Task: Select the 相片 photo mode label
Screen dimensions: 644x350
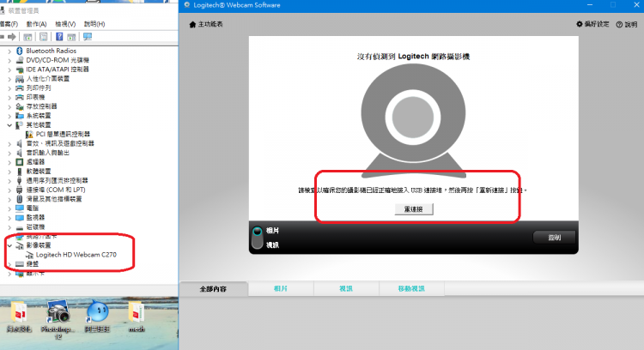Action: click(272, 231)
